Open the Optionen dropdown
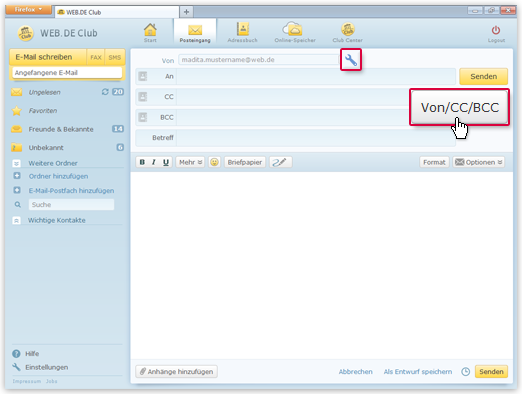522x394 pixels. [478, 162]
